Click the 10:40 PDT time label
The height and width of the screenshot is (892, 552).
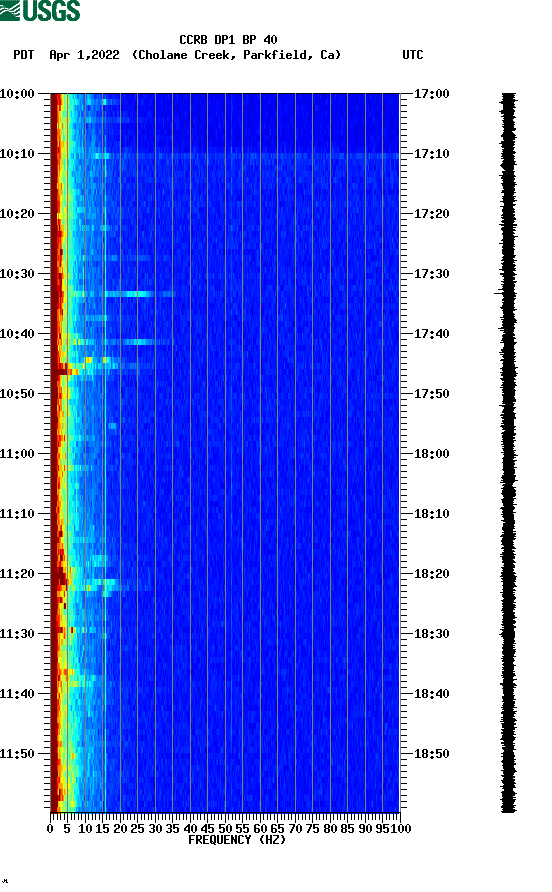pos(17,334)
